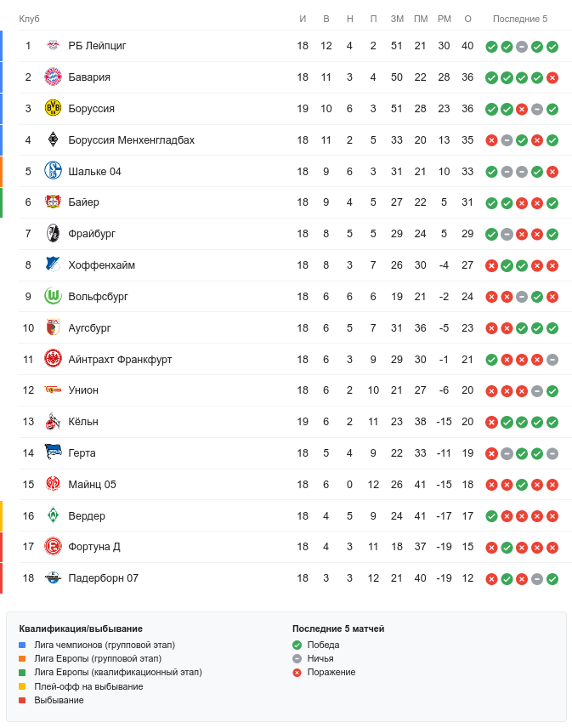
Task: Select the Фортуна Д team name
Action: tap(94, 547)
